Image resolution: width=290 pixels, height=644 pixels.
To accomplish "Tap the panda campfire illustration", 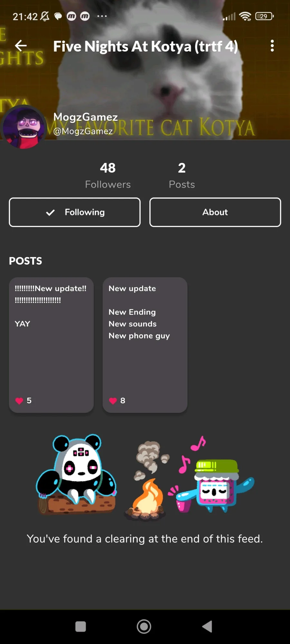I will pos(145,477).
